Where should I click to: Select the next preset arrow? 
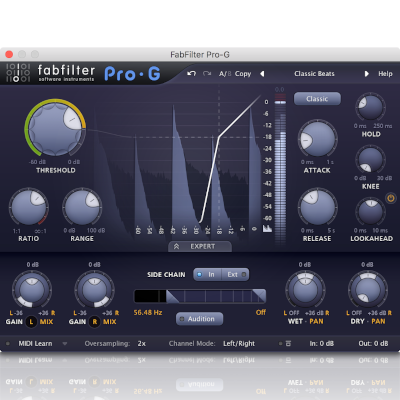pos(366,74)
